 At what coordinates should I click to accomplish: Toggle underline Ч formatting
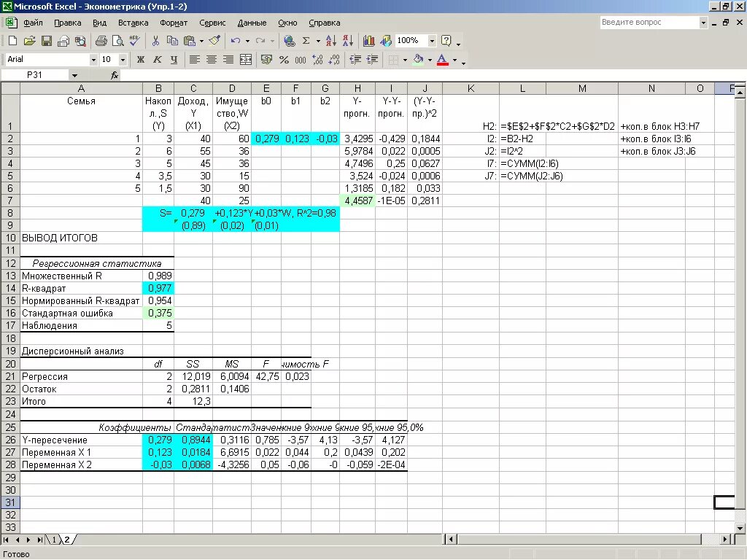(174, 60)
